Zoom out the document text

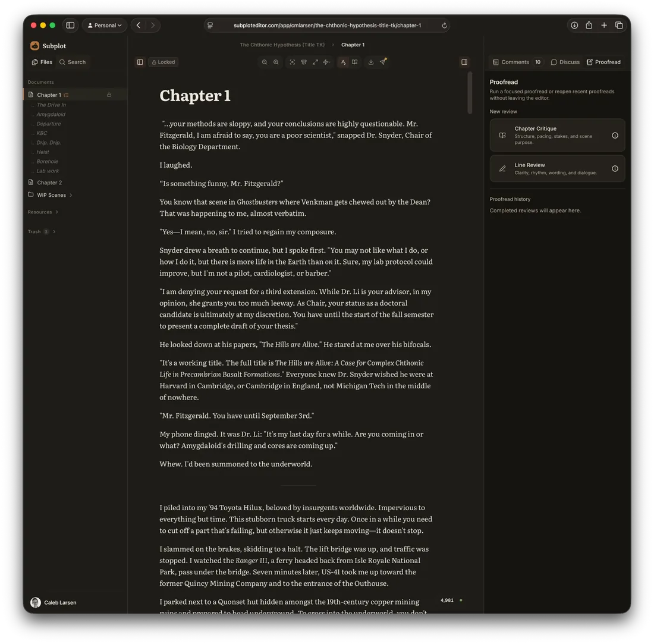pyautogui.click(x=265, y=62)
